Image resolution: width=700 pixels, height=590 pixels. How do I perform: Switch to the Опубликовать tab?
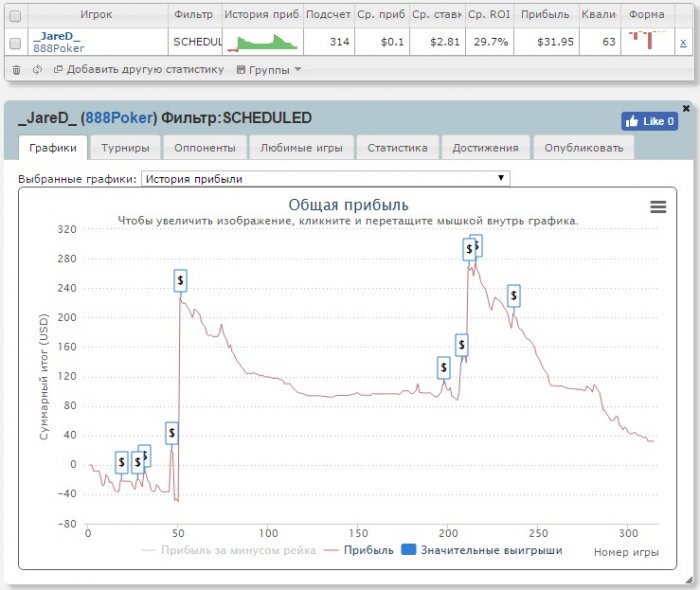click(x=583, y=148)
